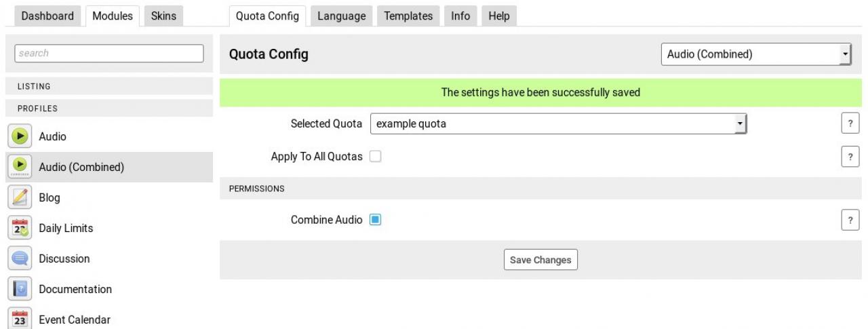Expand the Audio (Combined) module selector dropdown
This screenshot has width=868, height=329.
[x=756, y=54]
